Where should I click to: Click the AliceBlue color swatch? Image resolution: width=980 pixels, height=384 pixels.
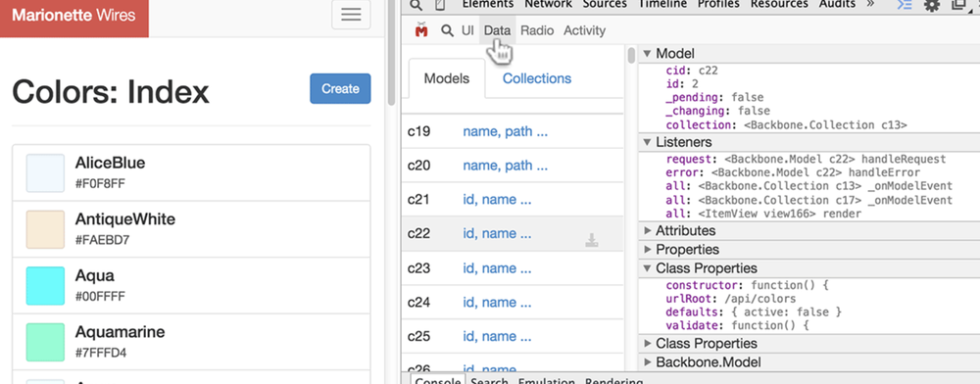click(45, 173)
